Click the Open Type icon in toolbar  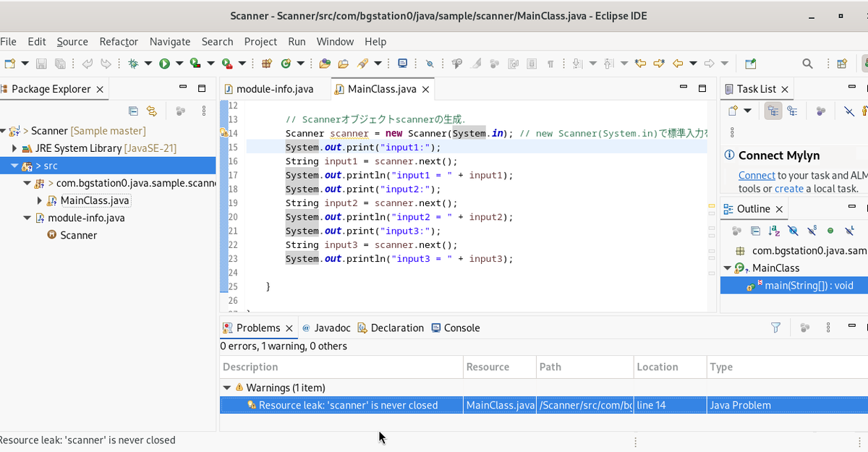click(x=325, y=64)
